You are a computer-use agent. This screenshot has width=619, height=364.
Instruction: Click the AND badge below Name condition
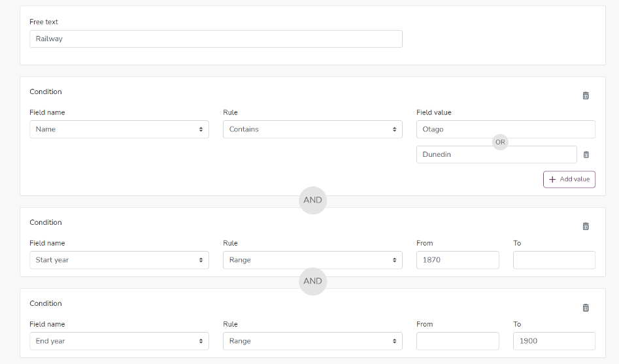(x=312, y=200)
